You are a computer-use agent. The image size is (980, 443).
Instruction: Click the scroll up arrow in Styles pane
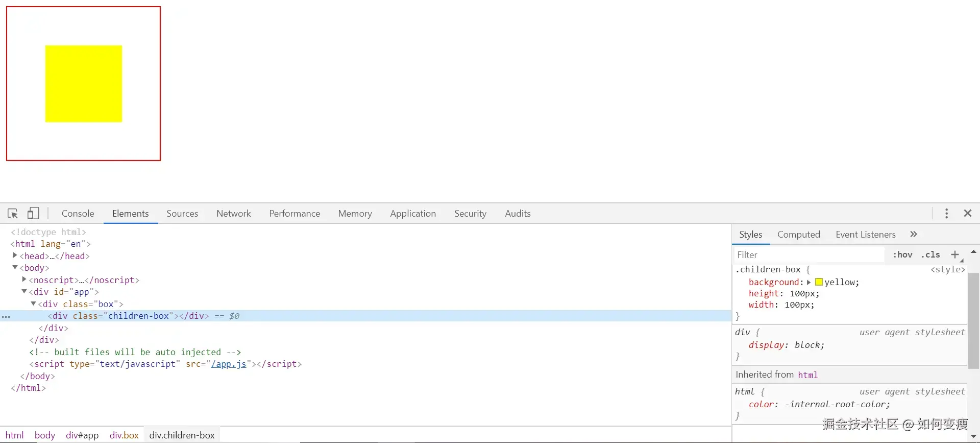pyautogui.click(x=973, y=251)
